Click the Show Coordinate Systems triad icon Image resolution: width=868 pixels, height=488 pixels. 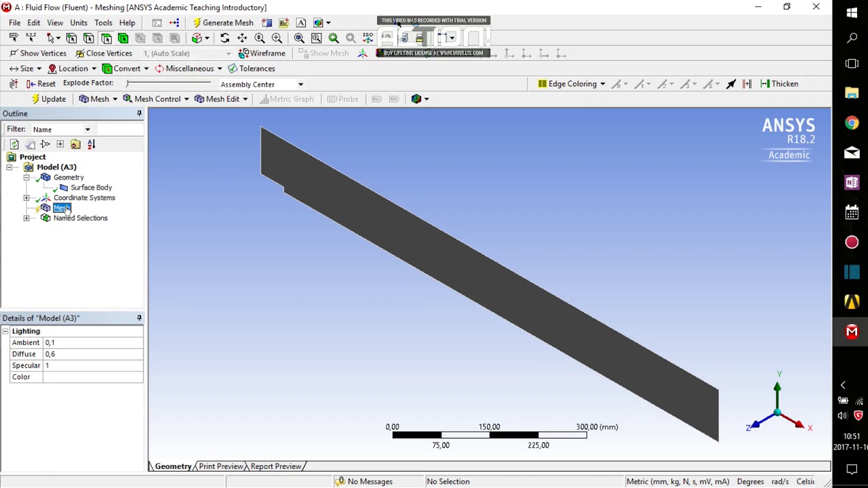coord(362,54)
